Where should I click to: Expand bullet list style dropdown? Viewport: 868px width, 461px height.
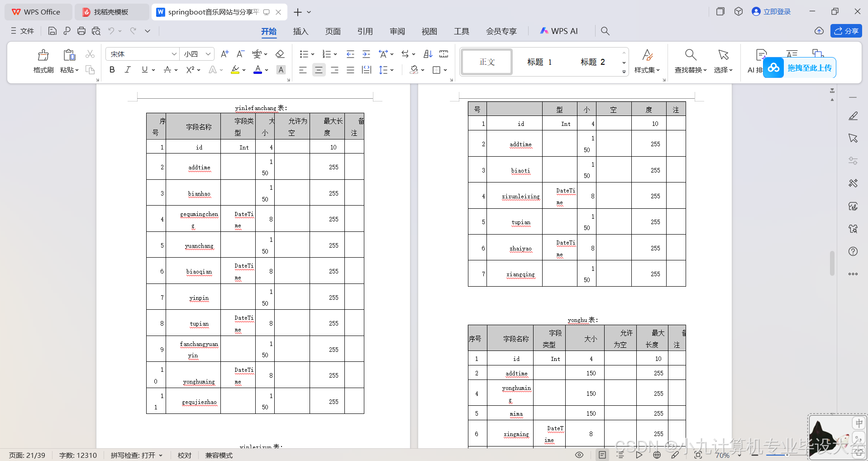pos(313,54)
